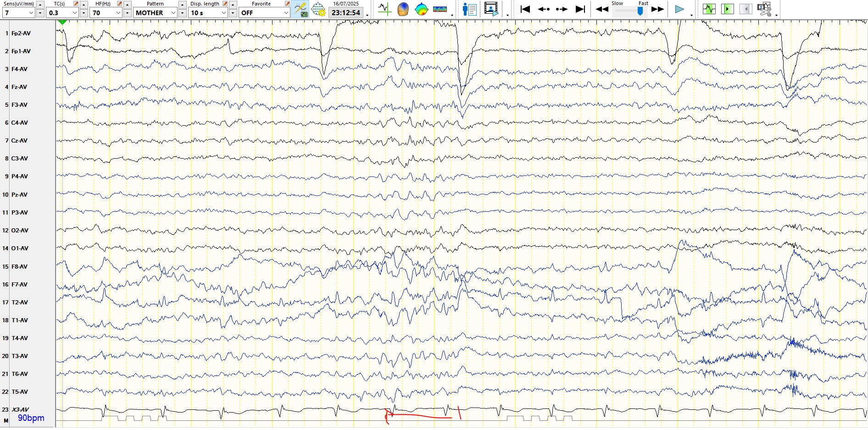
Task: Show the rainbow scalp topography map
Action: click(421, 9)
